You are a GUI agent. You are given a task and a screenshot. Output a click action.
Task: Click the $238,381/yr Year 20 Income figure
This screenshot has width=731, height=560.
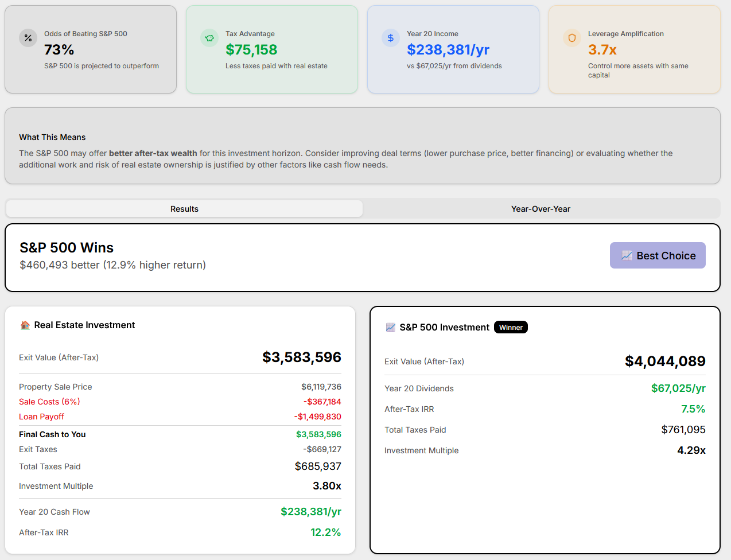pyautogui.click(x=448, y=50)
